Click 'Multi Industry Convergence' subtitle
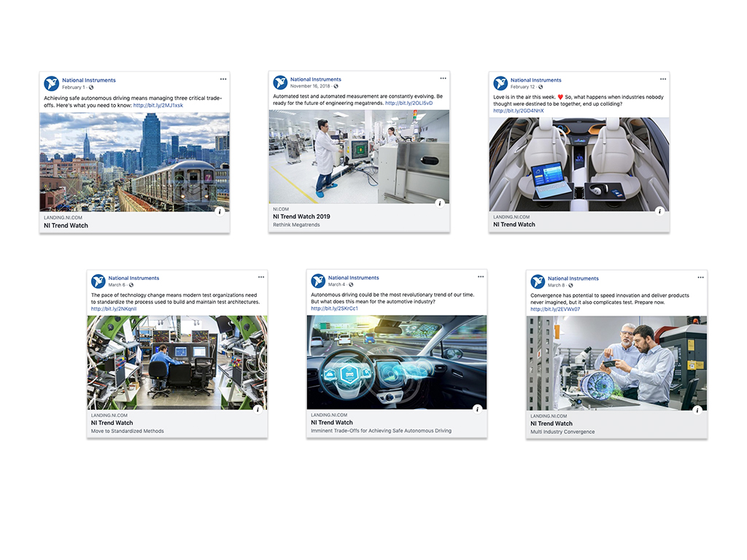The width and height of the screenshot is (747, 560). click(x=562, y=432)
